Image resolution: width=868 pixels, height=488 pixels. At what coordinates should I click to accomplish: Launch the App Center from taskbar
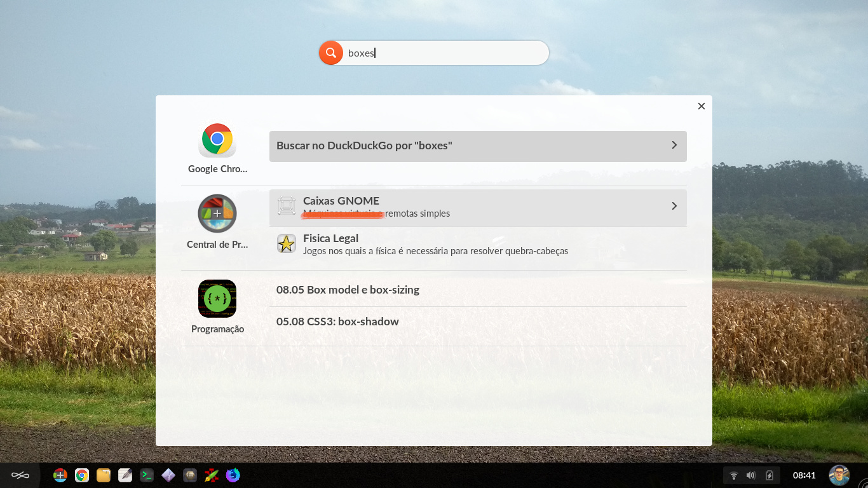click(x=60, y=475)
